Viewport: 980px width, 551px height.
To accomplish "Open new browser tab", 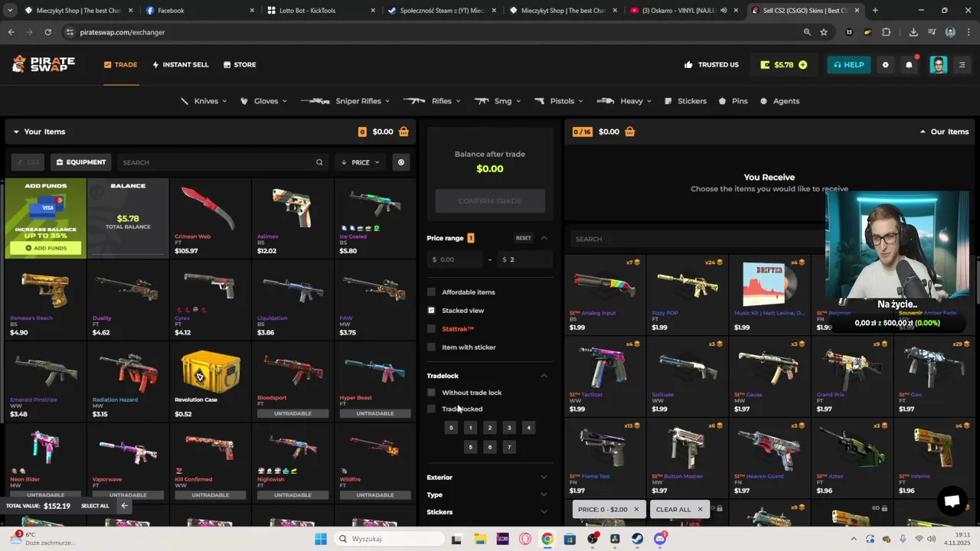I will [875, 11].
